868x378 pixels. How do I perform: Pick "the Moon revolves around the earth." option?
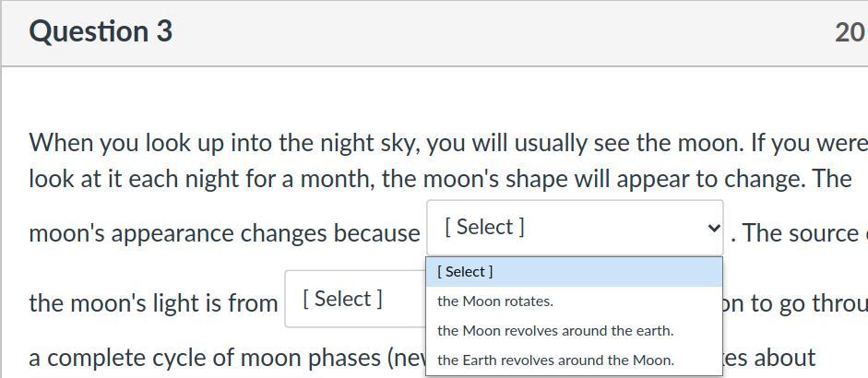pyautogui.click(x=555, y=331)
